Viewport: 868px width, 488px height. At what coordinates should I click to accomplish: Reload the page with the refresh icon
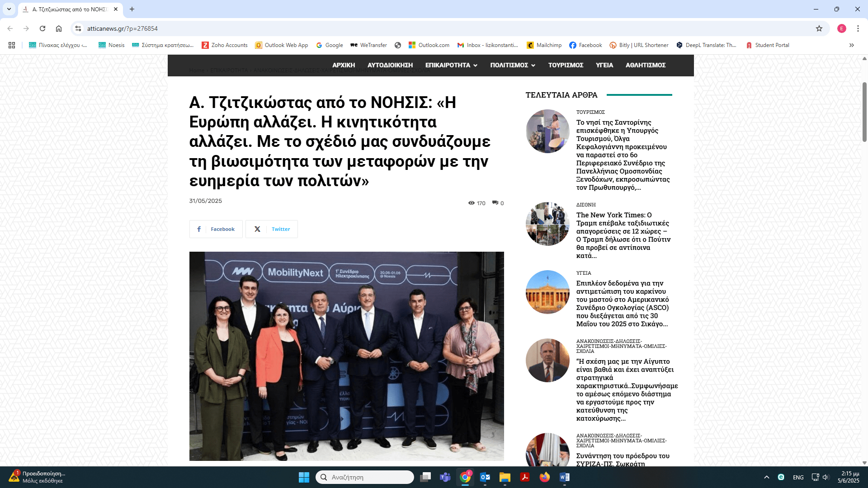[x=42, y=28]
